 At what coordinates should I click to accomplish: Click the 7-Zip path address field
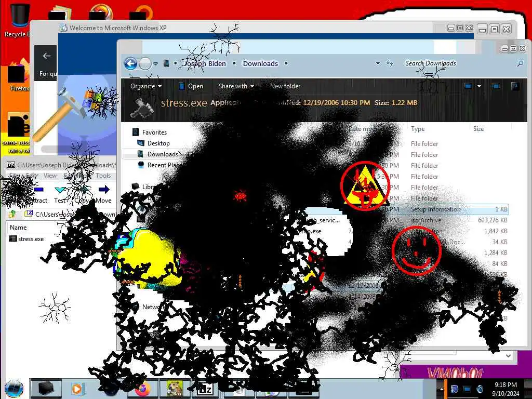pyautogui.click(x=70, y=214)
